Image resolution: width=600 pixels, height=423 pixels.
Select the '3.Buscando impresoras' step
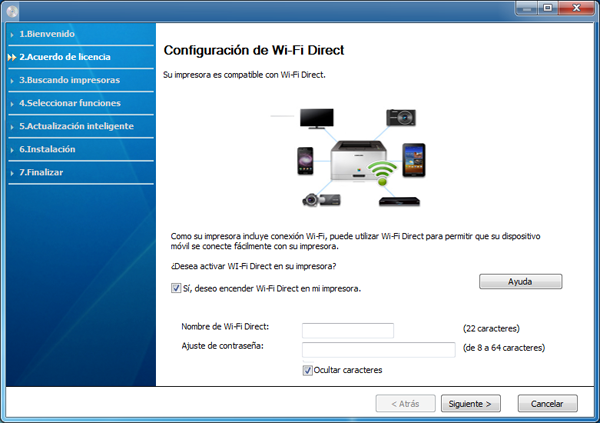[69, 80]
